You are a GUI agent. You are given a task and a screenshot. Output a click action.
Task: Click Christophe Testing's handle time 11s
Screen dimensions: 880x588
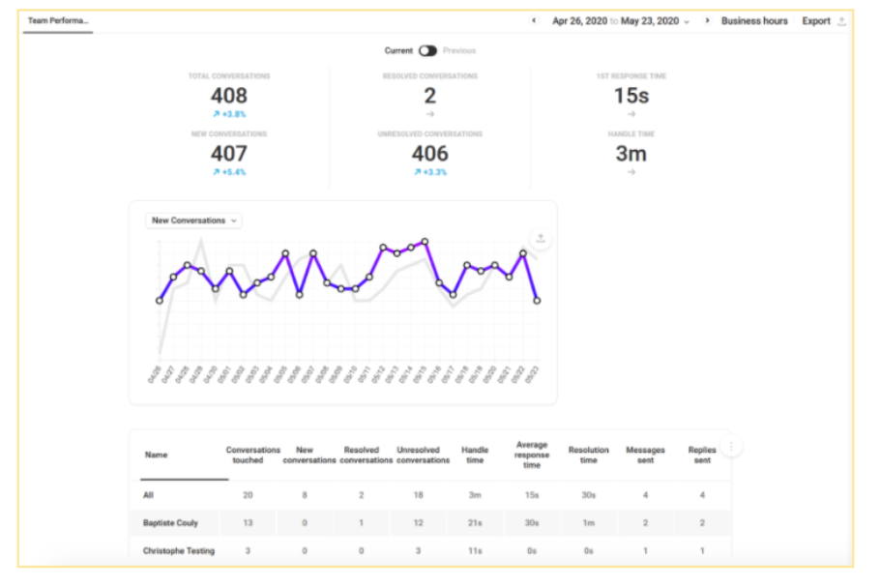475,551
